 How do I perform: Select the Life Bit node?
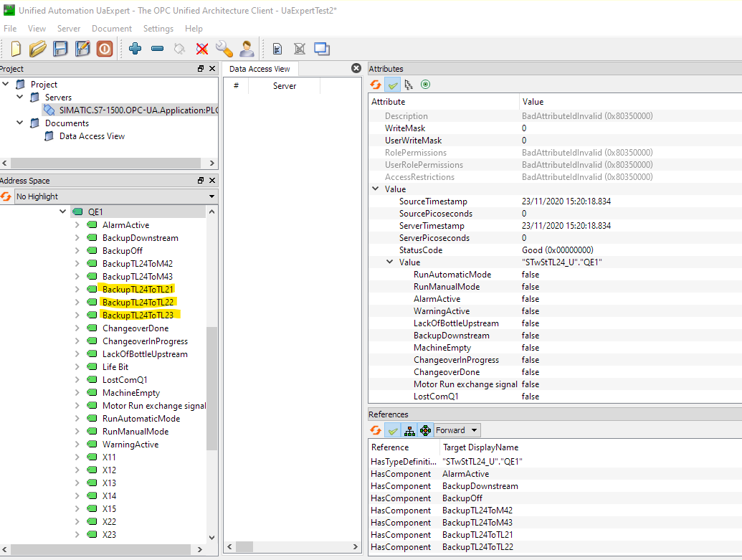click(x=115, y=367)
